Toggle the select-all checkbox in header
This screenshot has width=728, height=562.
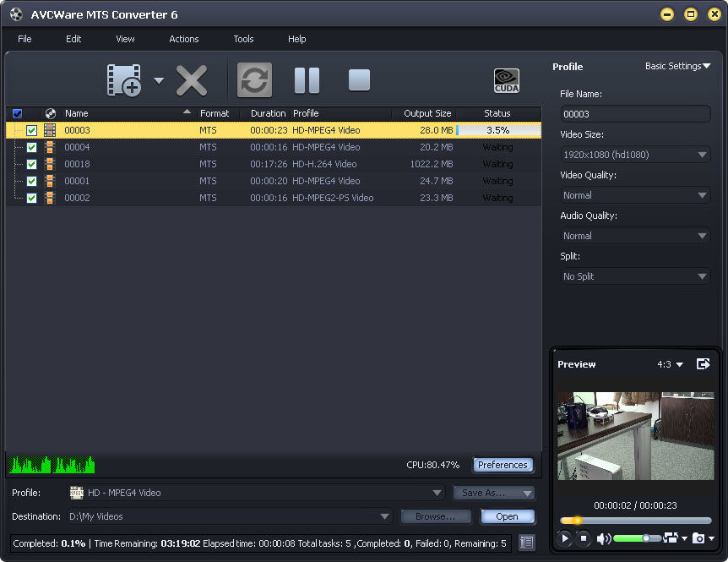click(17, 113)
